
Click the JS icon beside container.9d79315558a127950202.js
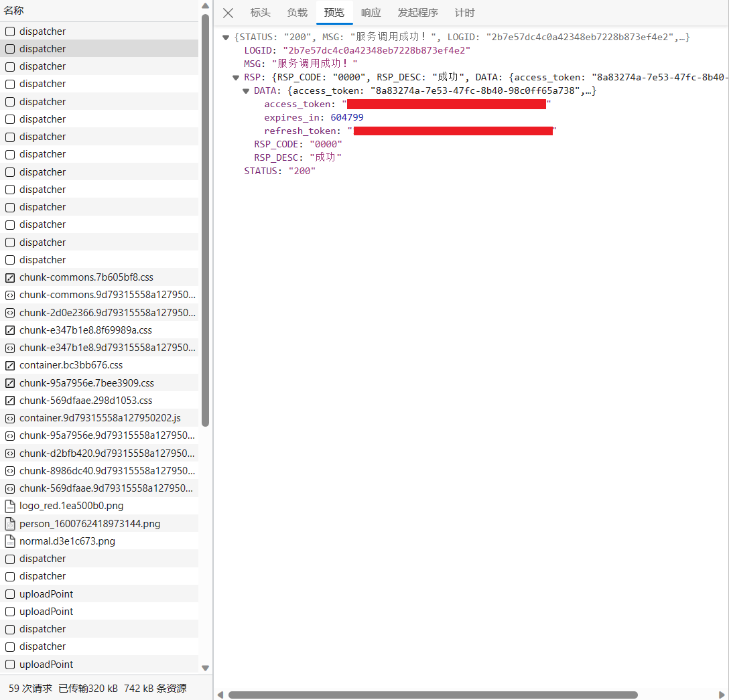[10, 418]
